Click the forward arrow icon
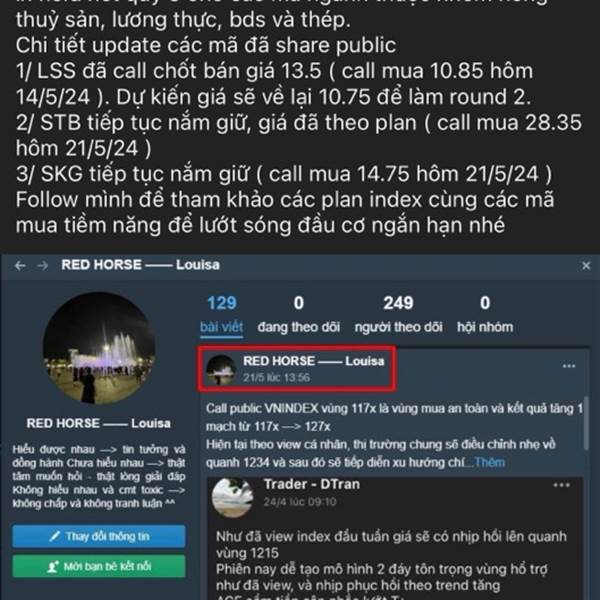The width and height of the screenshot is (600, 600). point(42,265)
